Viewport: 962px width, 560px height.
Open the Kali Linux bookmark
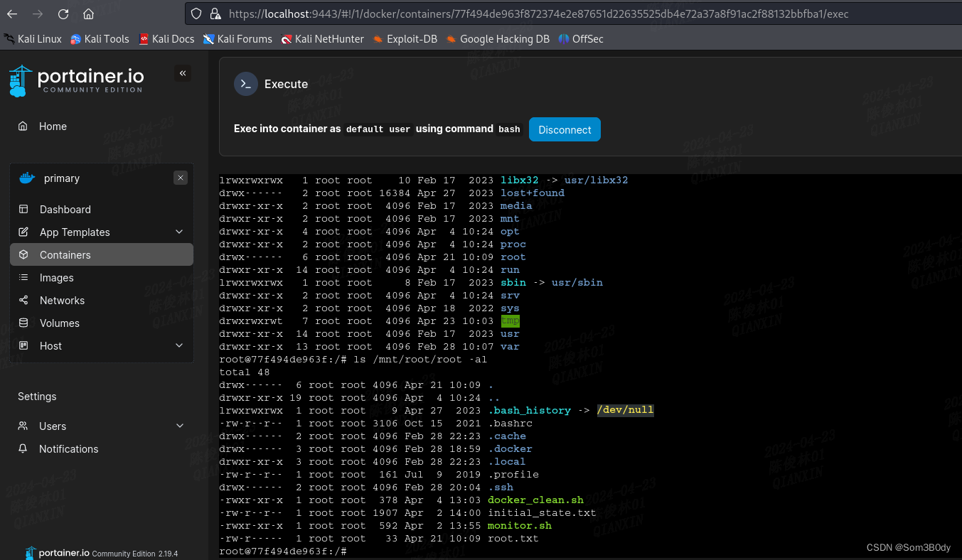point(33,39)
